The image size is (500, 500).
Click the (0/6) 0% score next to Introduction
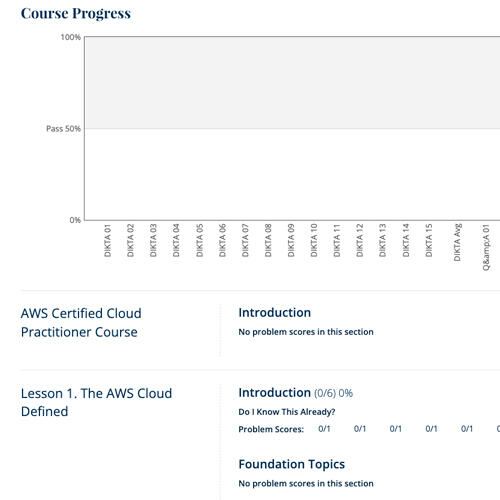(333, 393)
